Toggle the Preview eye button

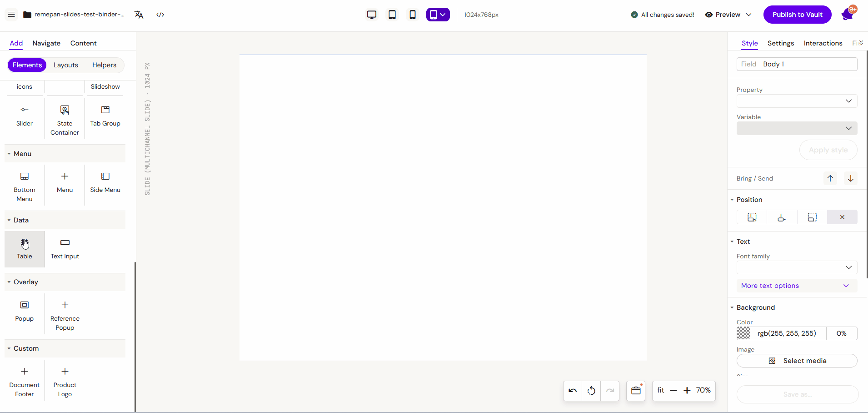point(723,15)
